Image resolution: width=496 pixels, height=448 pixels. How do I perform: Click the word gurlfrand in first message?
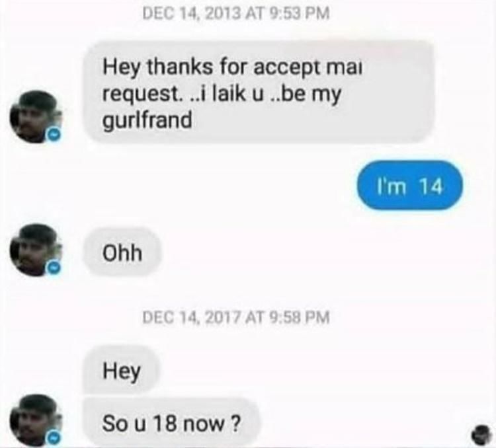click(x=147, y=121)
